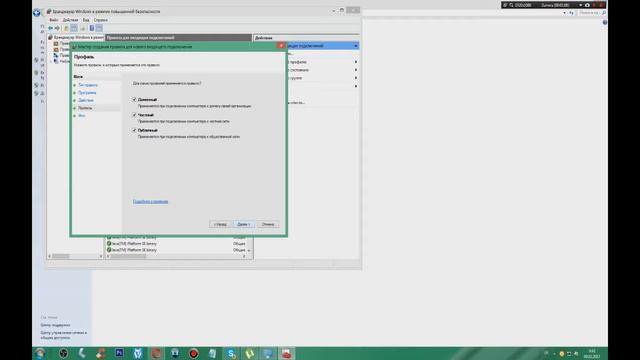Click the magnifier icon in recorder bar
640x360 pixels.
click(511, 5)
